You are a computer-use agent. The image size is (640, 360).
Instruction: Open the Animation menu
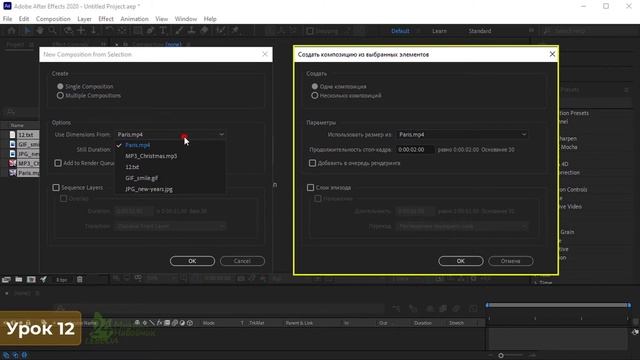(x=134, y=19)
